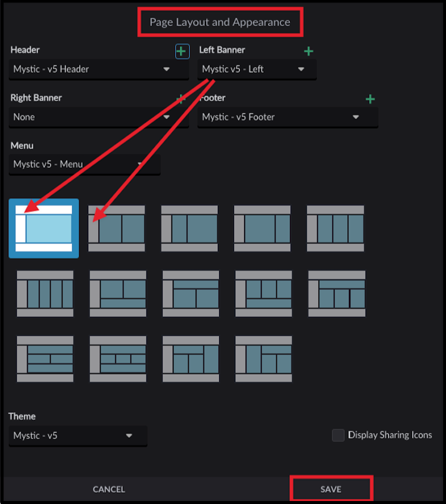Add a new Footer with plus icon
The image size is (446, 504).
(370, 99)
